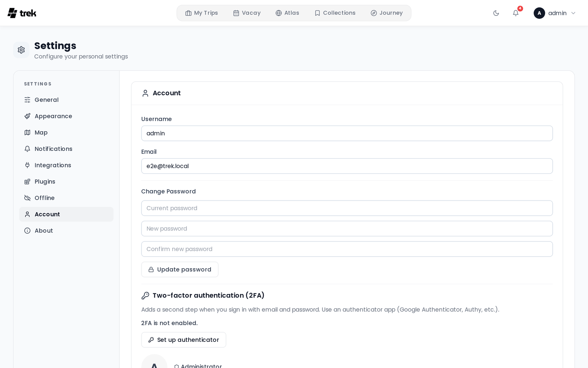Switch to Journey tab
The width and height of the screenshot is (588, 368).
coord(387,13)
